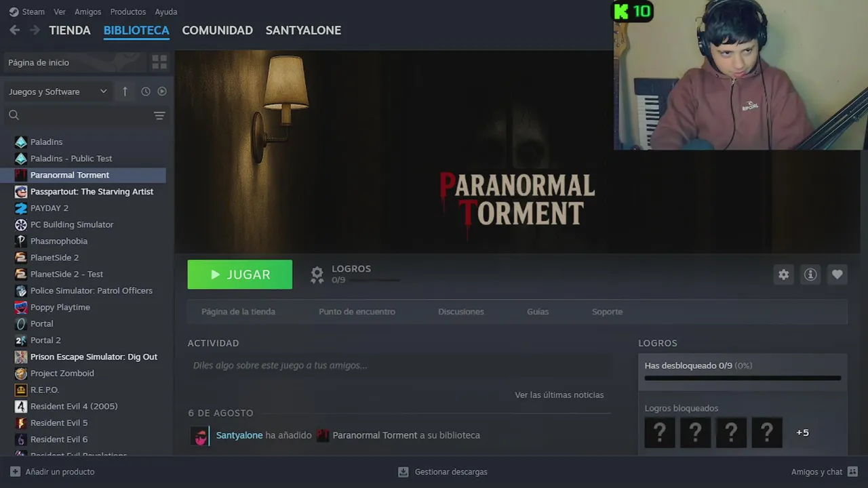
Task: Click the fourth locked achievement thumbnail
Action: click(x=767, y=432)
